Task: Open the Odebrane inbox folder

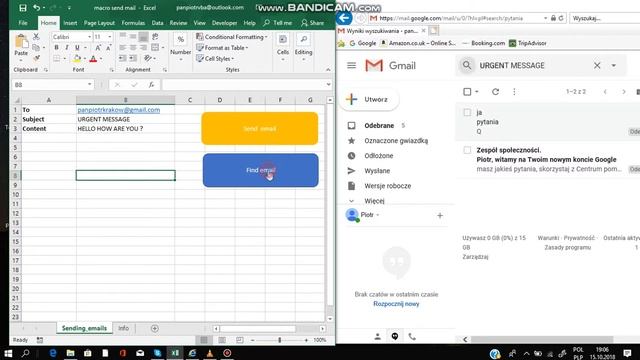Action: coord(379,126)
